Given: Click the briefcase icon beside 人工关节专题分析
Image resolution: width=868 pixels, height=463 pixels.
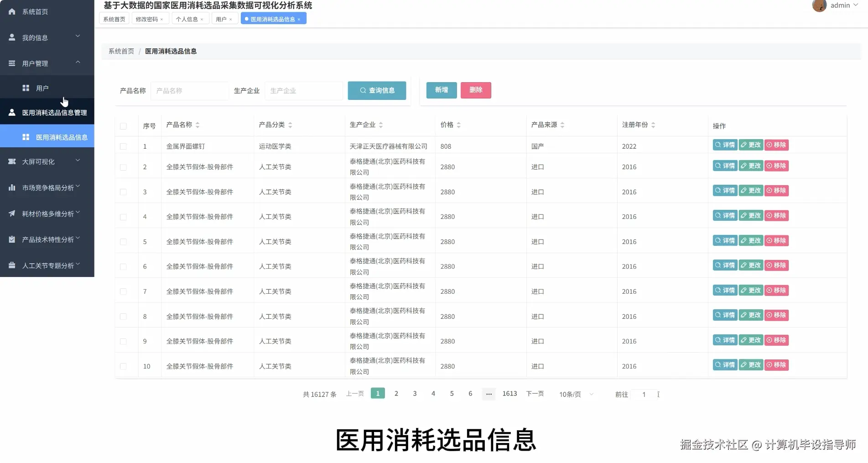Looking at the screenshot, I should pos(12,265).
